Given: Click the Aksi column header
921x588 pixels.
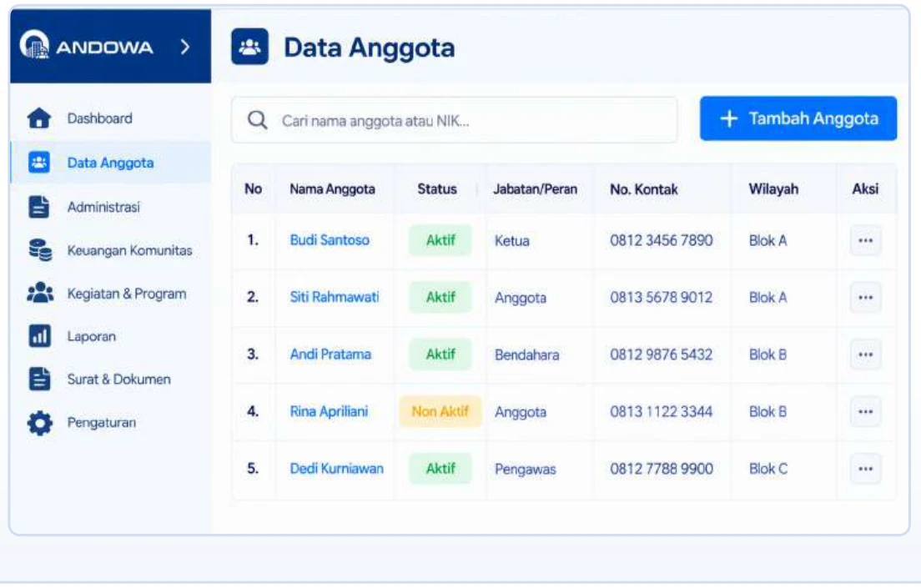Looking at the screenshot, I should click(865, 189).
